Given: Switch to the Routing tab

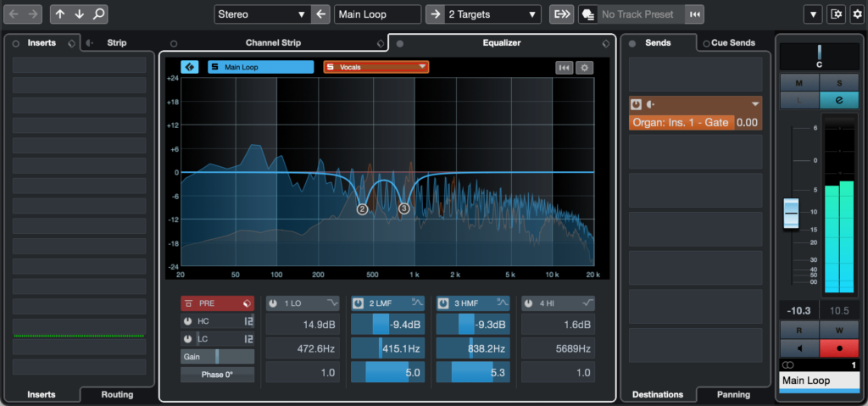Looking at the screenshot, I should click(117, 394).
